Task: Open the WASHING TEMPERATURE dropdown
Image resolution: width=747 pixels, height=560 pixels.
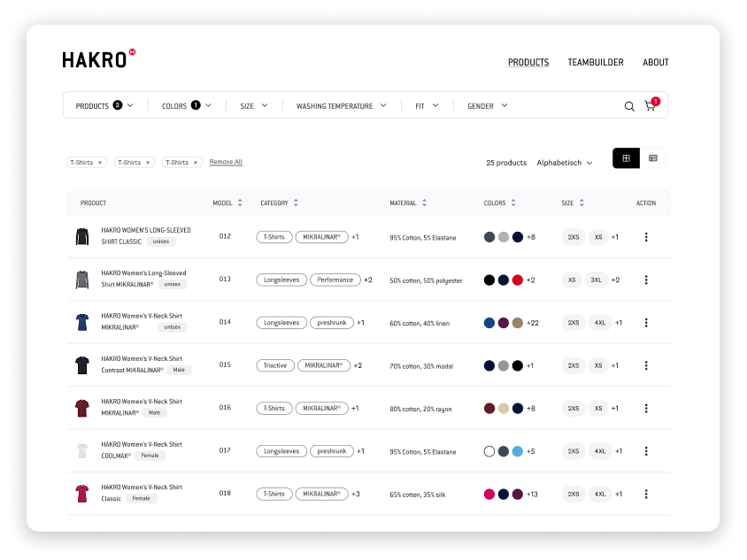Action: [x=339, y=105]
